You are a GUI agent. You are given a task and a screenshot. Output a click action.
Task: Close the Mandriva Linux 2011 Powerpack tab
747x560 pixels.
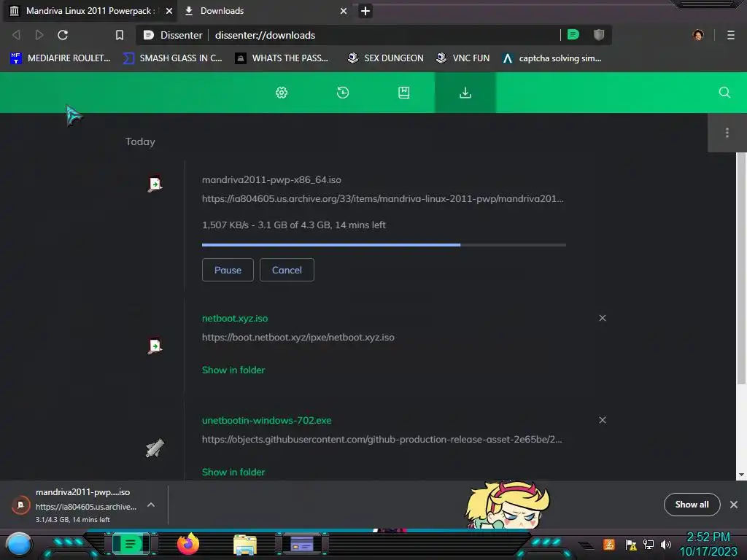tap(169, 11)
